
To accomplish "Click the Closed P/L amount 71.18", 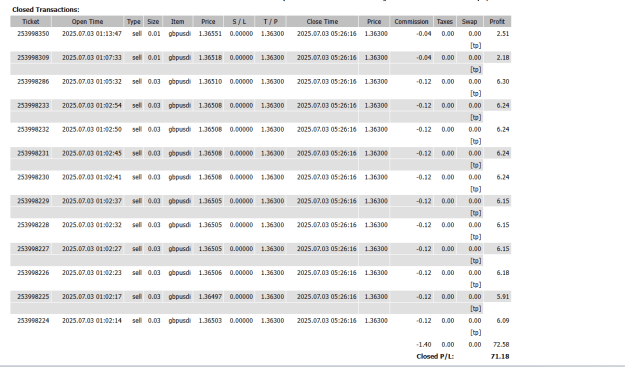I will [500, 357].
